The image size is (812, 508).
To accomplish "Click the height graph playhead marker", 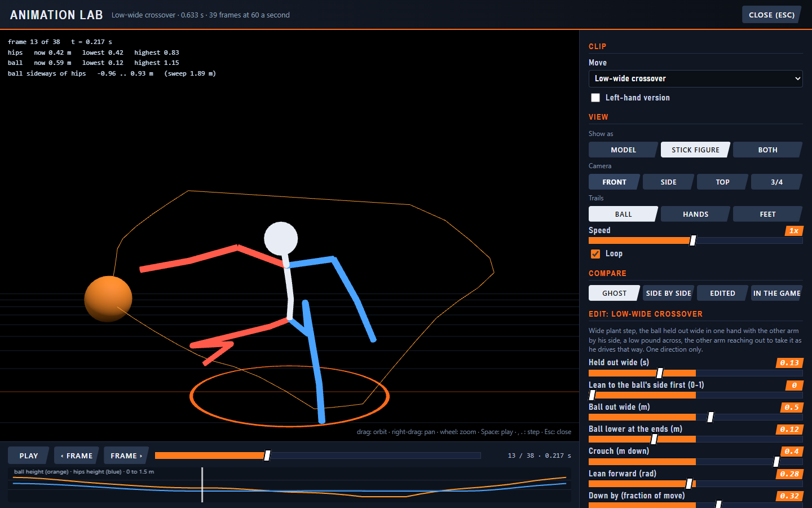I will (202, 484).
